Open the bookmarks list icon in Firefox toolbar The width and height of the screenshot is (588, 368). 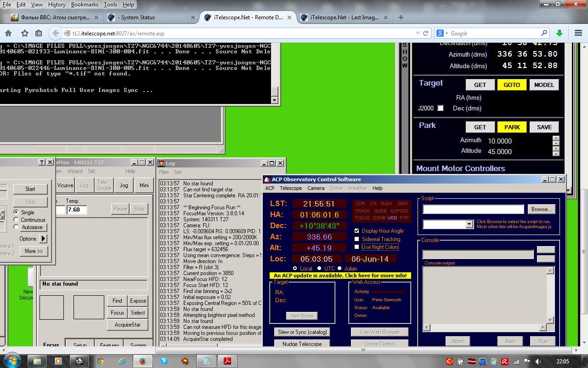[x=39, y=33]
